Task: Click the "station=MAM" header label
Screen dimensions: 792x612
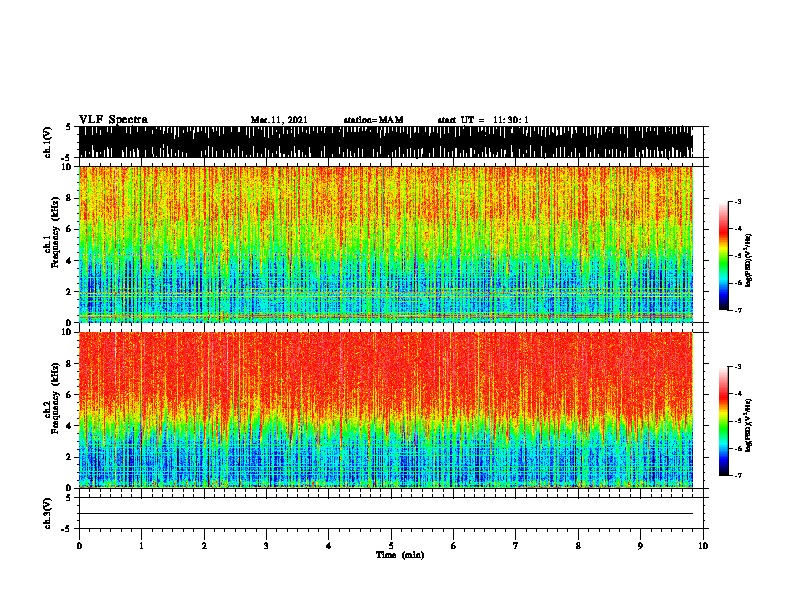Action: [373, 120]
